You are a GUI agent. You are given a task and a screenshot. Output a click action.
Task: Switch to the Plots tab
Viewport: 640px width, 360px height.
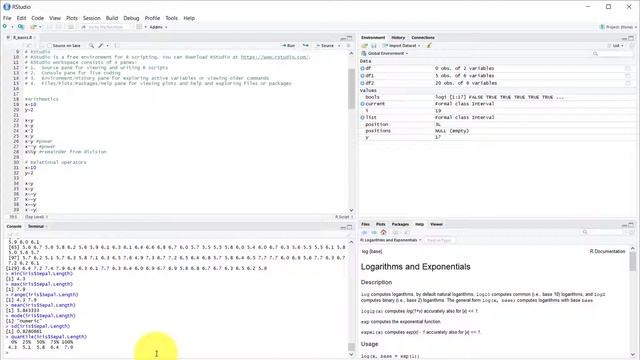pyautogui.click(x=380, y=224)
